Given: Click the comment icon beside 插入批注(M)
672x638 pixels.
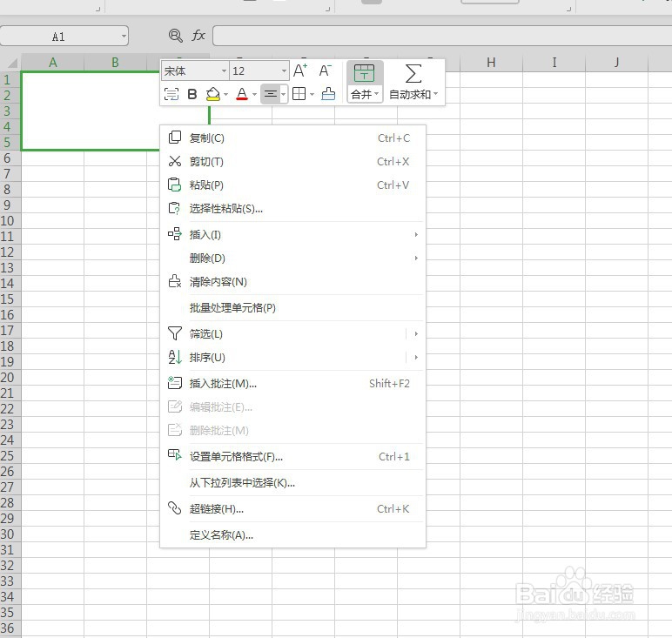Looking at the screenshot, I should [x=174, y=382].
